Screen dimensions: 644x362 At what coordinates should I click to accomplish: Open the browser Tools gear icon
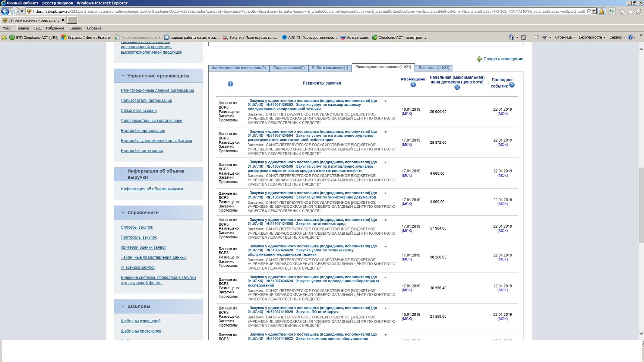pos(639,12)
